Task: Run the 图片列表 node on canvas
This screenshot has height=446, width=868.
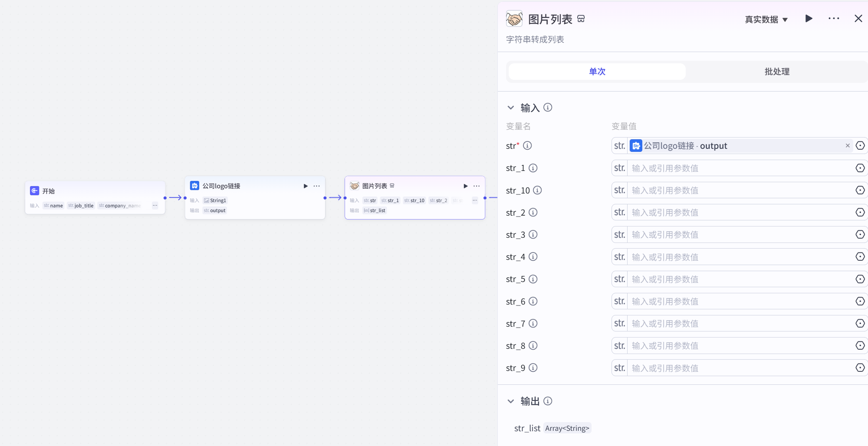Action: click(466, 186)
